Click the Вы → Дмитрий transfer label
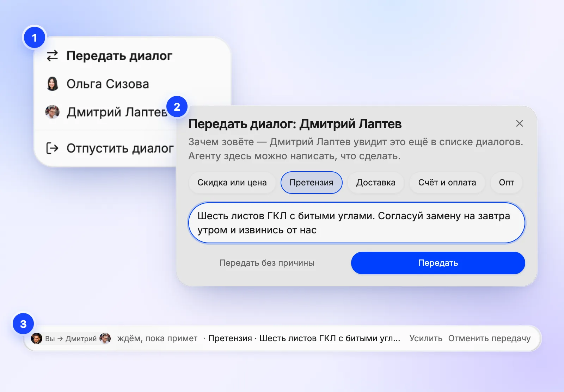 point(71,339)
